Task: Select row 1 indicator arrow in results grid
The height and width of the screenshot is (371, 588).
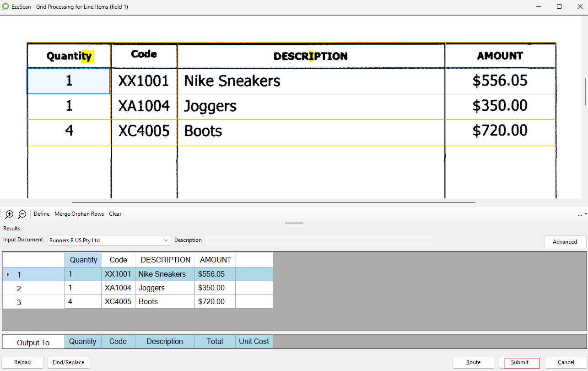Action: tap(8, 275)
